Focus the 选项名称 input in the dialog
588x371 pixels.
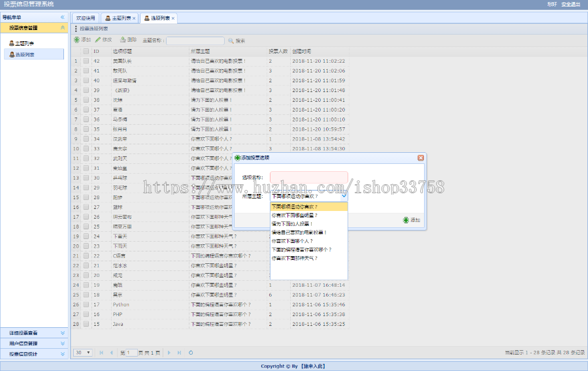309,177
